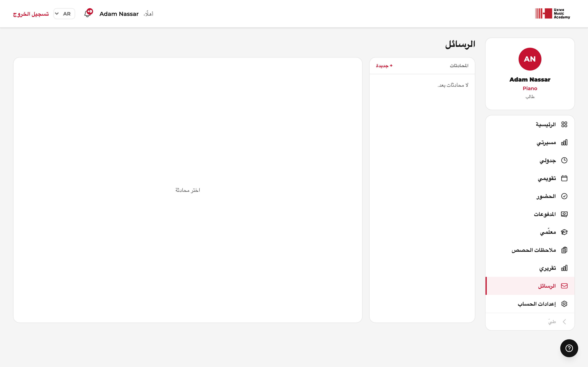Viewport: 588px width, 367px height.
Task: Click the AN profile avatar
Action: (530, 59)
